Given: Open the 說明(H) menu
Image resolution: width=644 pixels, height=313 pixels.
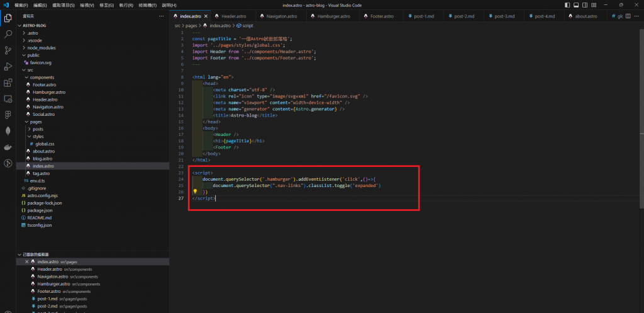Looking at the screenshot, I should coord(169,5).
